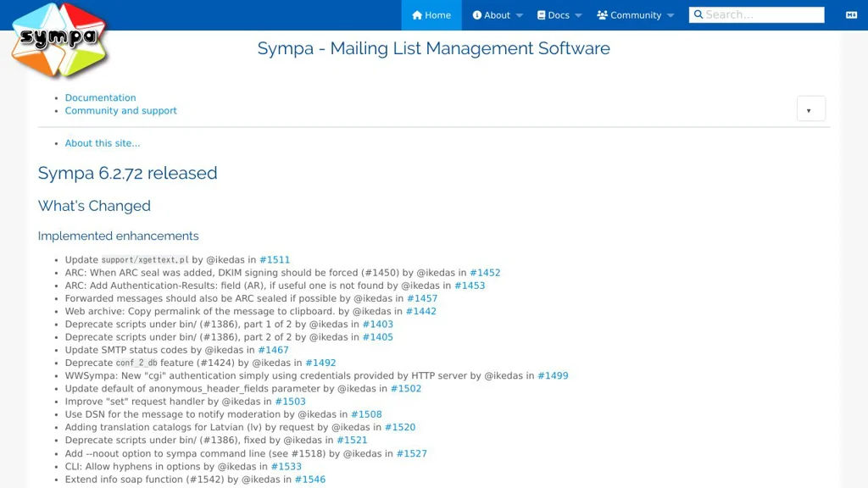This screenshot has height=488, width=868.
Task: Open pull request #1520
Action: coord(400,427)
